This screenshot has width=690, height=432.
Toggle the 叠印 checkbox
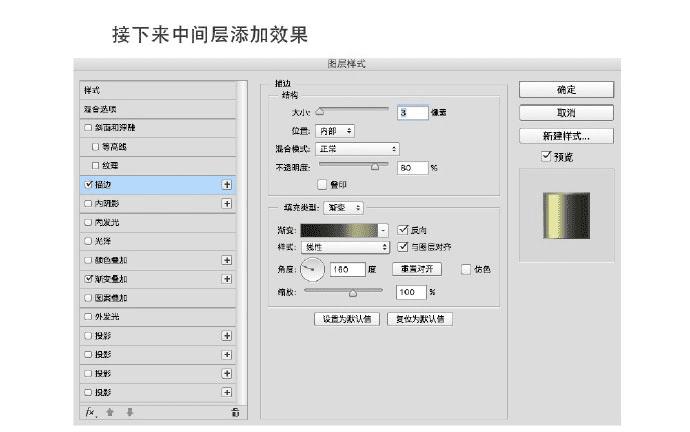click(322, 185)
